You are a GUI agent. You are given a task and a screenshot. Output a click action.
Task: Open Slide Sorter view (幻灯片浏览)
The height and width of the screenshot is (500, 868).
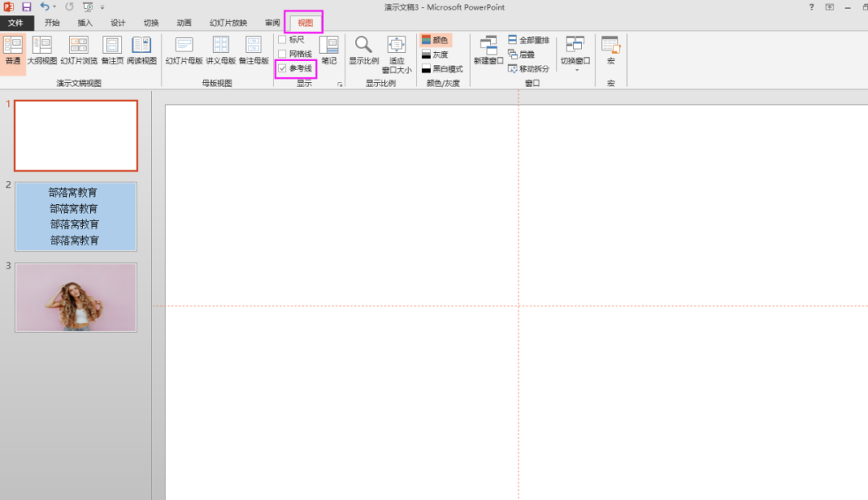[x=79, y=50]
